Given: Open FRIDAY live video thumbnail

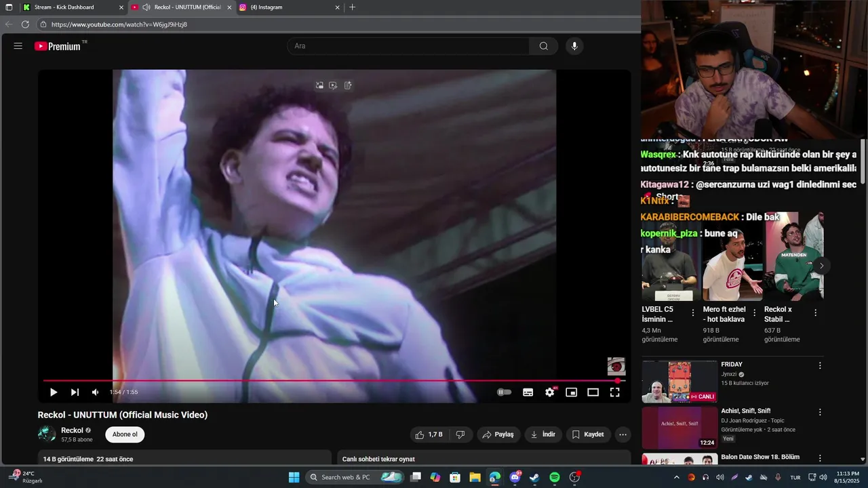Looking at the screenshot, I should [679, 382].
